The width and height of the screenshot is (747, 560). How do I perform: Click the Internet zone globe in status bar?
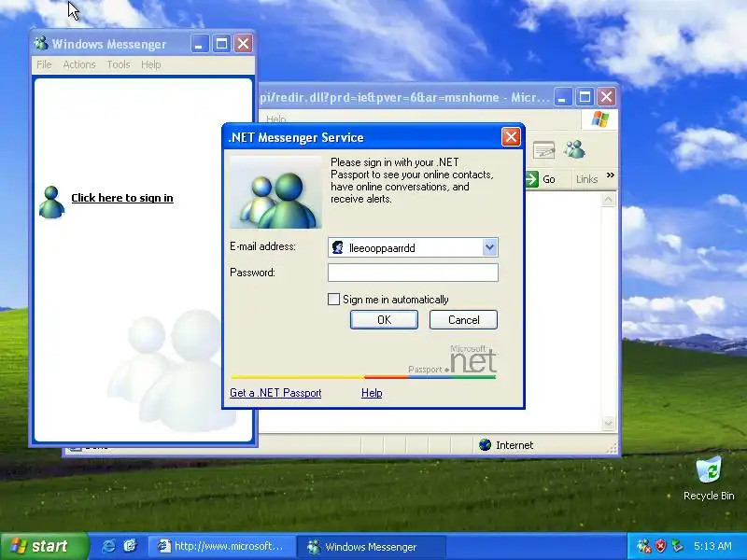(485, 445)
